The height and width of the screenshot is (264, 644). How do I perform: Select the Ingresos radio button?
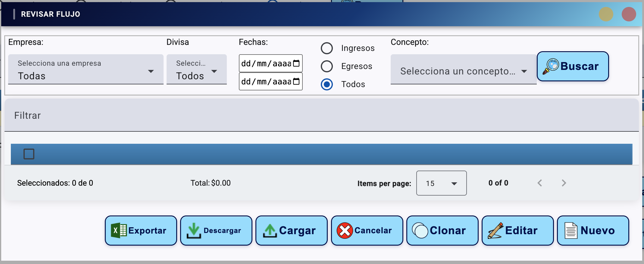(x=327, y=48)
